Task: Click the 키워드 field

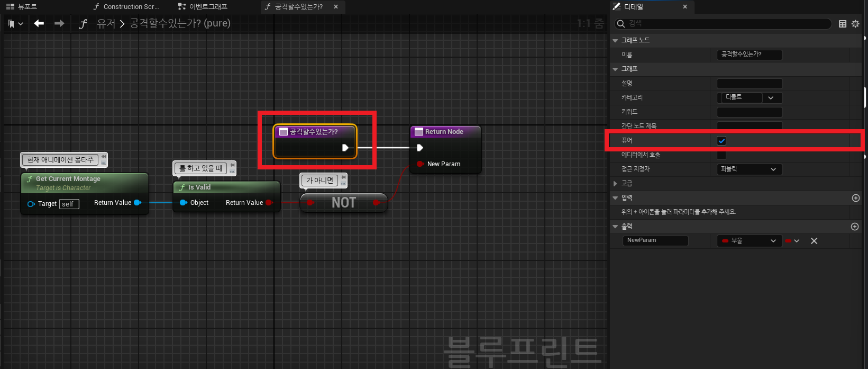Action: click(x=750, y=112)
